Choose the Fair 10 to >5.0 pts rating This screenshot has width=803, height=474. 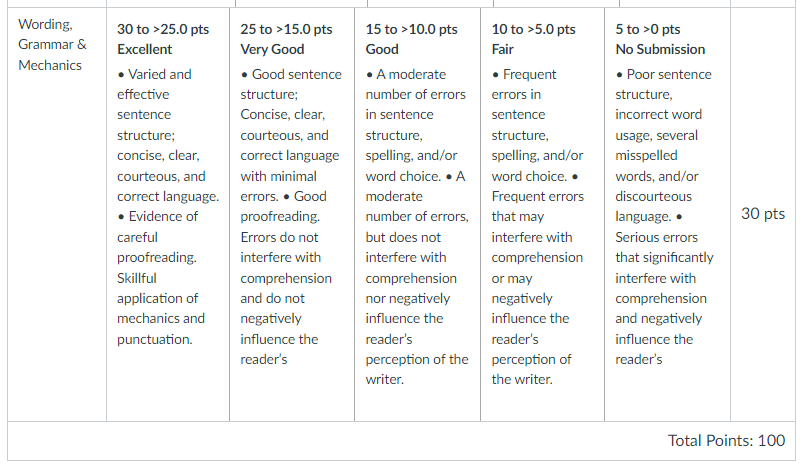[542, 214]
